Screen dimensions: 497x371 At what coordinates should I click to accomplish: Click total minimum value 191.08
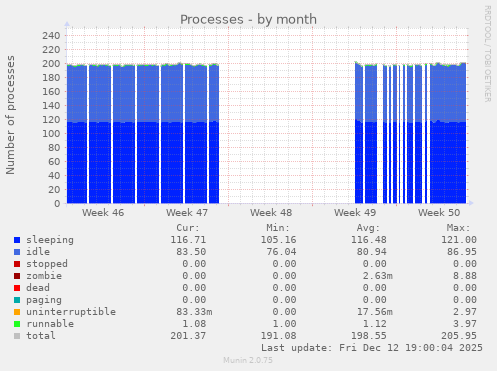click(278, 336)
